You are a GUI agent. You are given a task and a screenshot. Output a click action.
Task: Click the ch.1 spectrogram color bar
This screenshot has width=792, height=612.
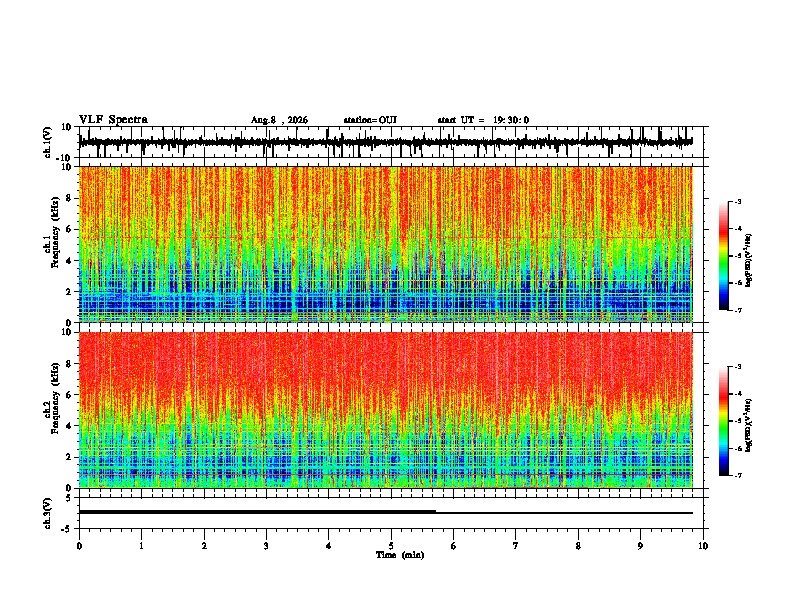[724, 256]
